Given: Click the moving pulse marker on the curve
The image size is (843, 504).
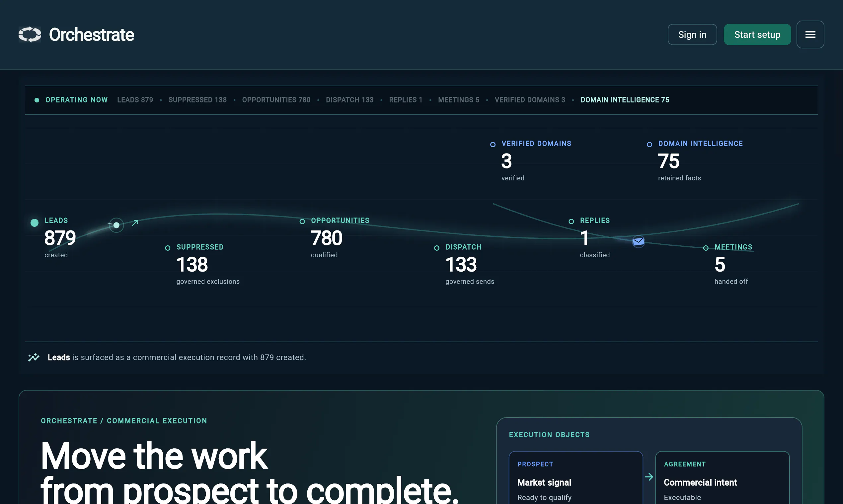Looking at the screenshot, I should coord(116,225).
